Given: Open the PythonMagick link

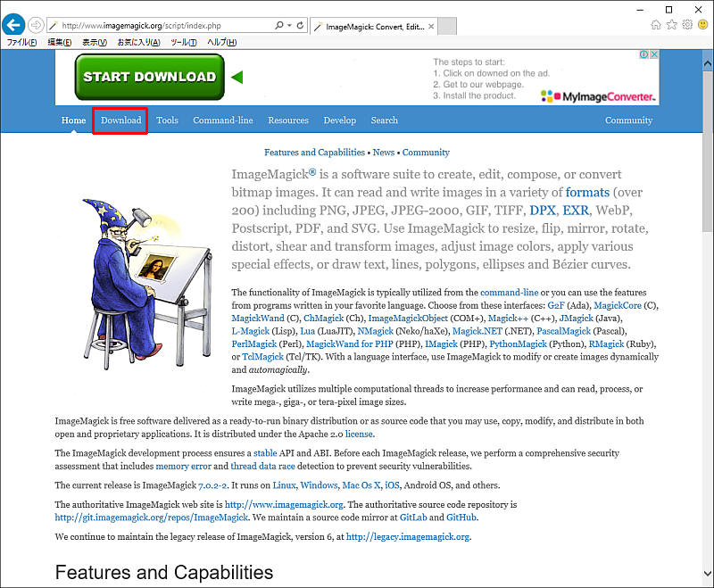Looking at the screenshot, I should point(519,344).
